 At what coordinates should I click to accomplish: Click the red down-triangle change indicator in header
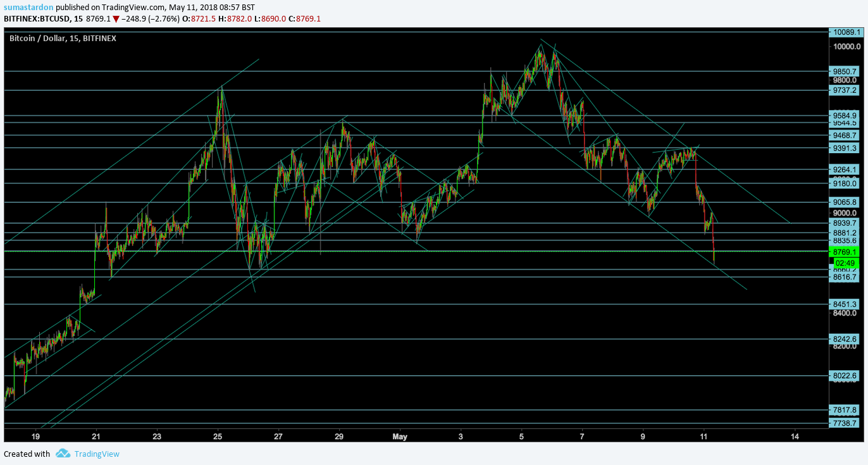(116, 19)
